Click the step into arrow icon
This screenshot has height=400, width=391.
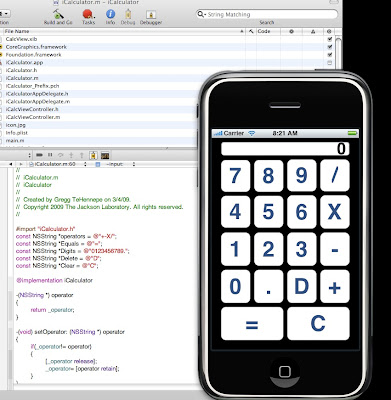[71, 155]
